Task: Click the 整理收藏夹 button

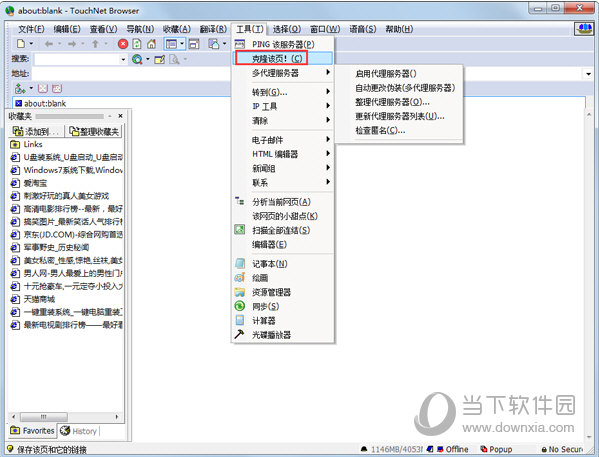Action: click(x=94, y=131)
